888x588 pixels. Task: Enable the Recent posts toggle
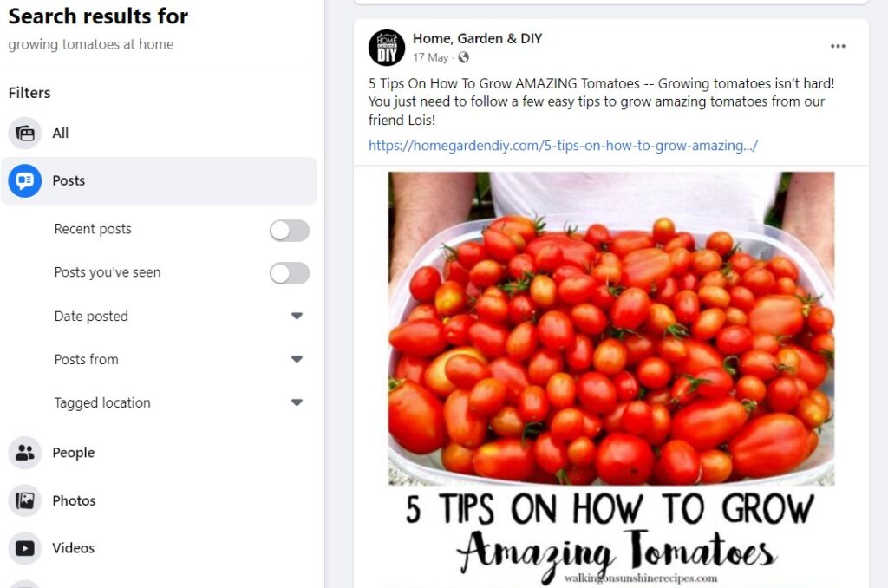290,231
